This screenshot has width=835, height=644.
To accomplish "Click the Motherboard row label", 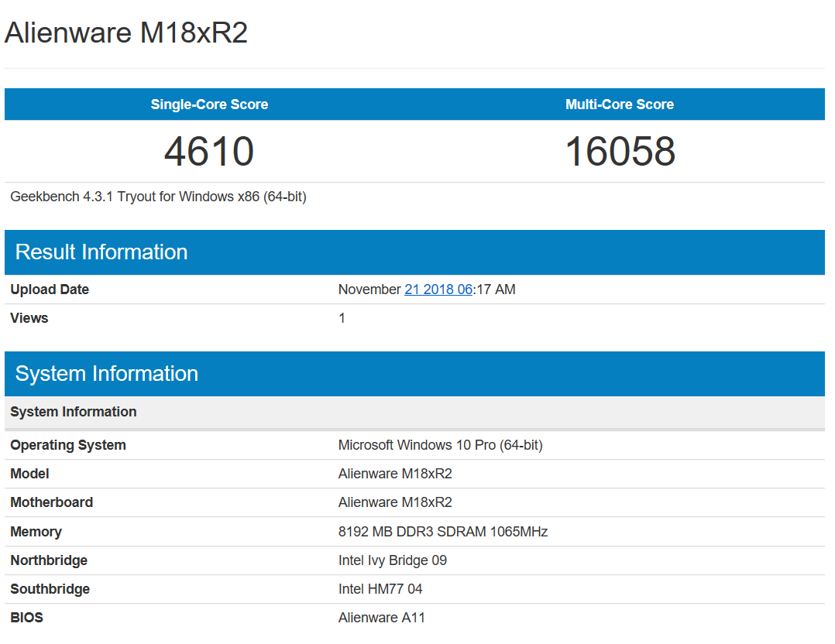I will (52, 502).
